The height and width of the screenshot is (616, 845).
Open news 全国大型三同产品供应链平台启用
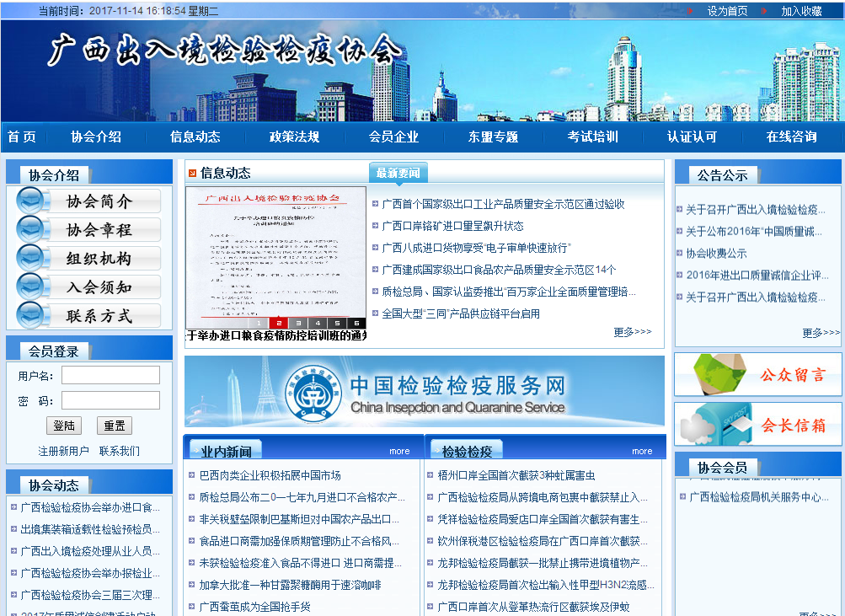pyautogui.click(x=461, y=313)
